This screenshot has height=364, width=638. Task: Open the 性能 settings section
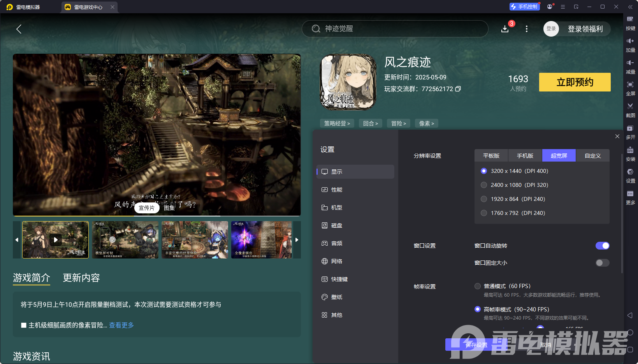coord(337,190)
